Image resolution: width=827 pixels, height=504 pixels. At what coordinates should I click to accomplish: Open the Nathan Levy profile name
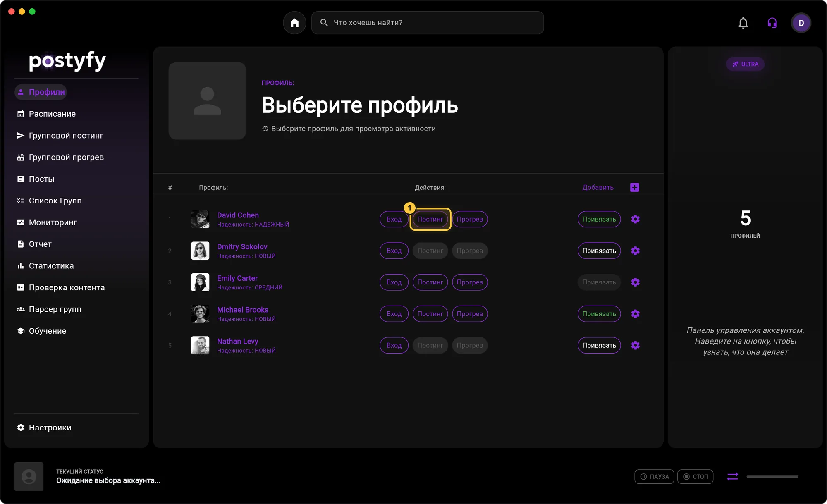click(x=237, y=341)
